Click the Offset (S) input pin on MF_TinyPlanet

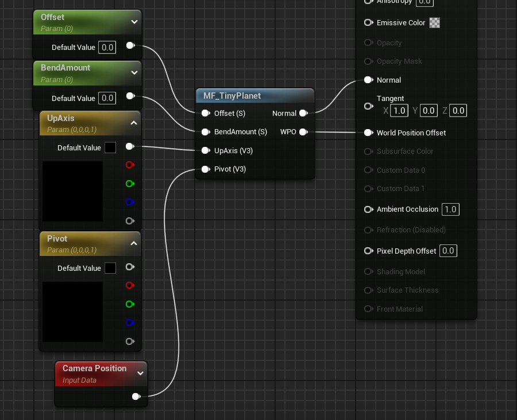pos(206,113)
